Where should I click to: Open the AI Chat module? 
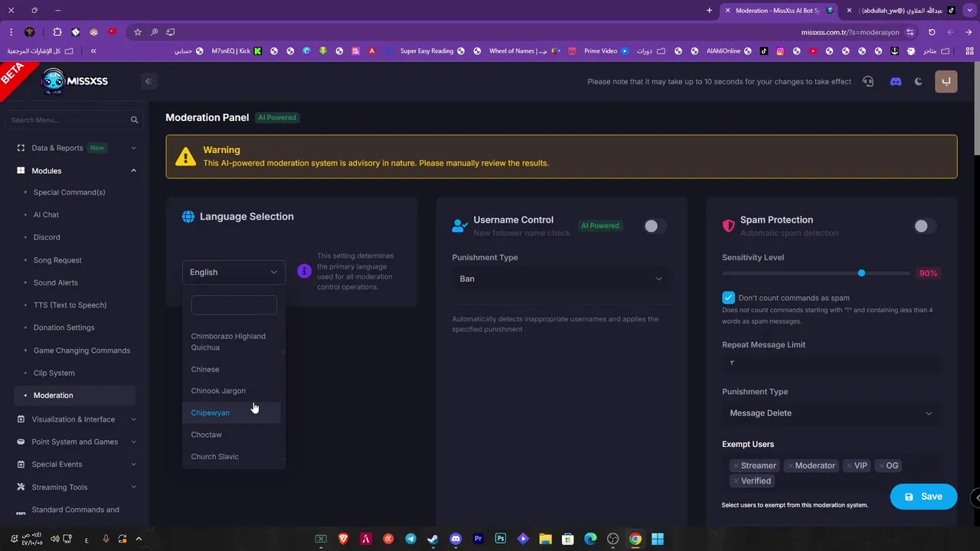pos(46,215)
